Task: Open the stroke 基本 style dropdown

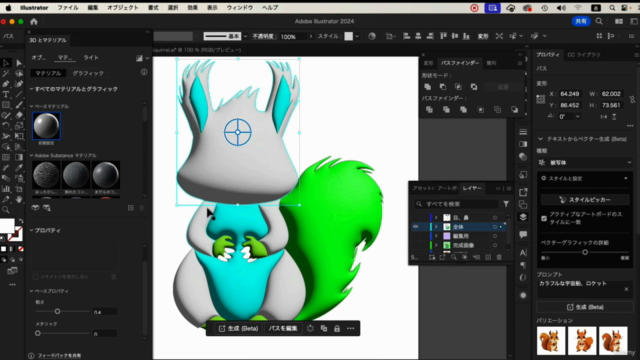Action: click(245, 36)
